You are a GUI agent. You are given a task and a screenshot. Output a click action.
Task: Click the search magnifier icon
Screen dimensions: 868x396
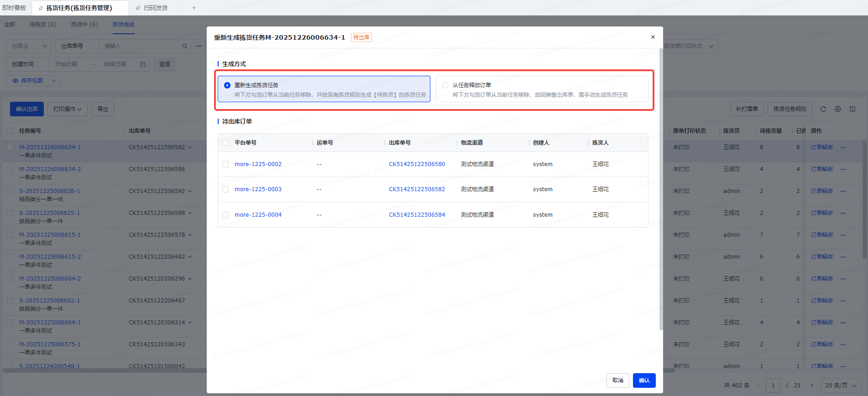click(184, 46)
